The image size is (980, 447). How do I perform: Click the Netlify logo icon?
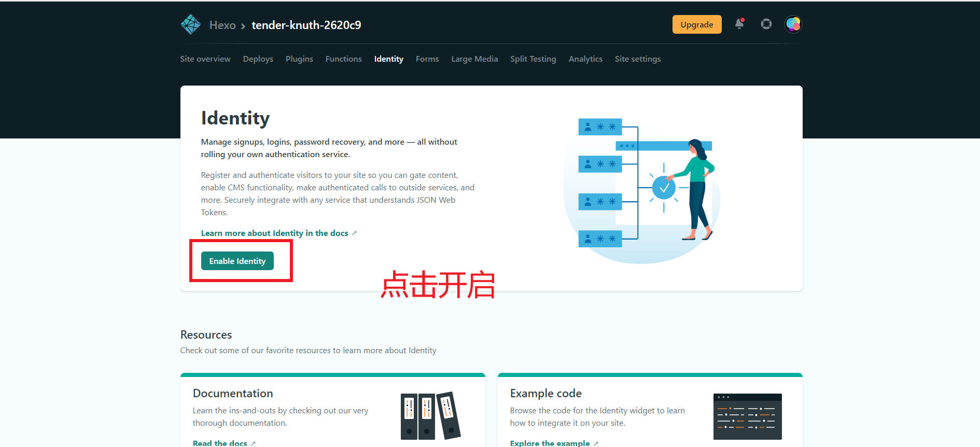point(190,24)
